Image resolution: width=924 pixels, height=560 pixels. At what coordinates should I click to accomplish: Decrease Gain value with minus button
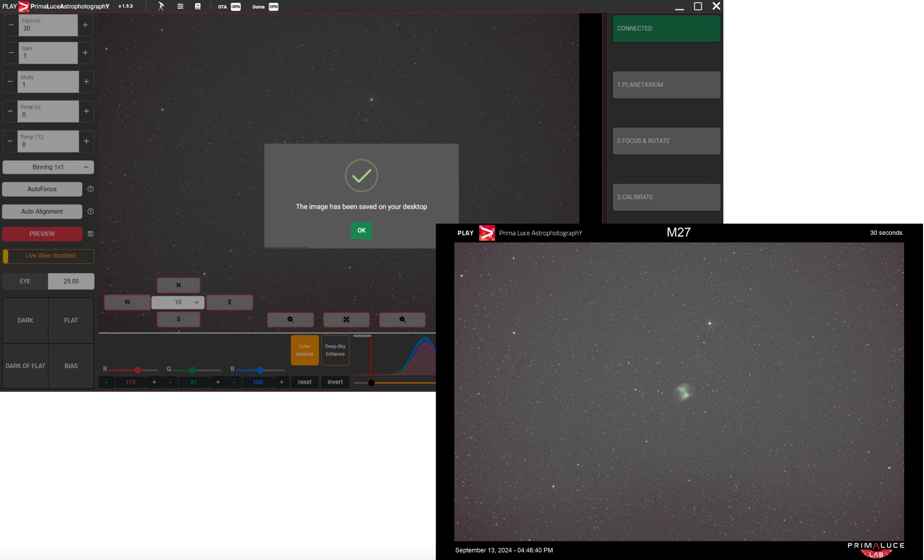11,52
